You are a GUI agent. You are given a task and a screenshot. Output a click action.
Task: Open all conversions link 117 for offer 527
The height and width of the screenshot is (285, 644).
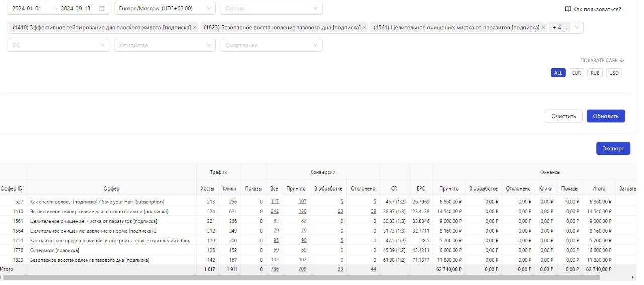tap(275, 202)
